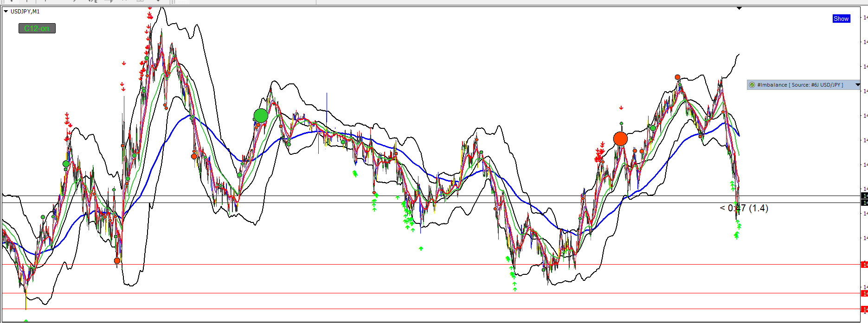
Task: Select the #Imbalance Source #6J USD/JPY label
Action: (x=800, y=85)
